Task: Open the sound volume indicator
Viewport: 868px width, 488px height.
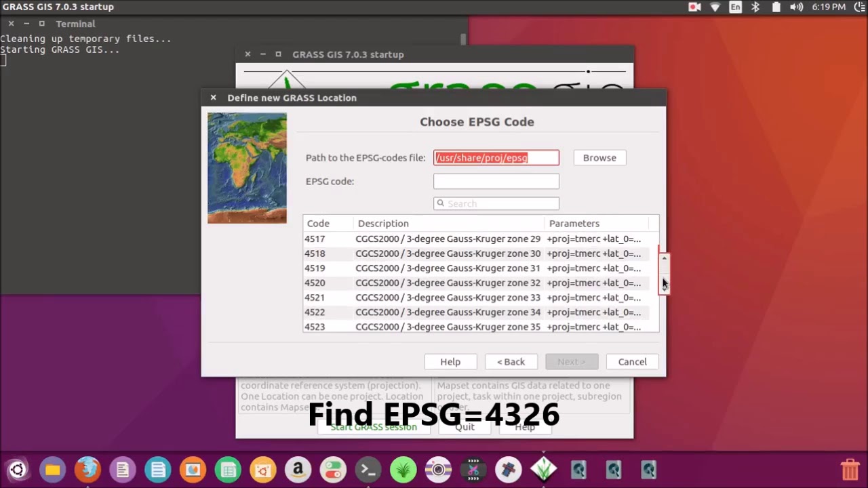Action: (797, 7)
